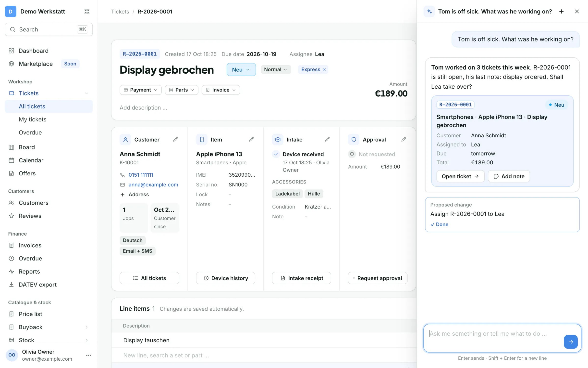Open the Normal priority dropdown
The image size is (588, 368).
(276, 69)
